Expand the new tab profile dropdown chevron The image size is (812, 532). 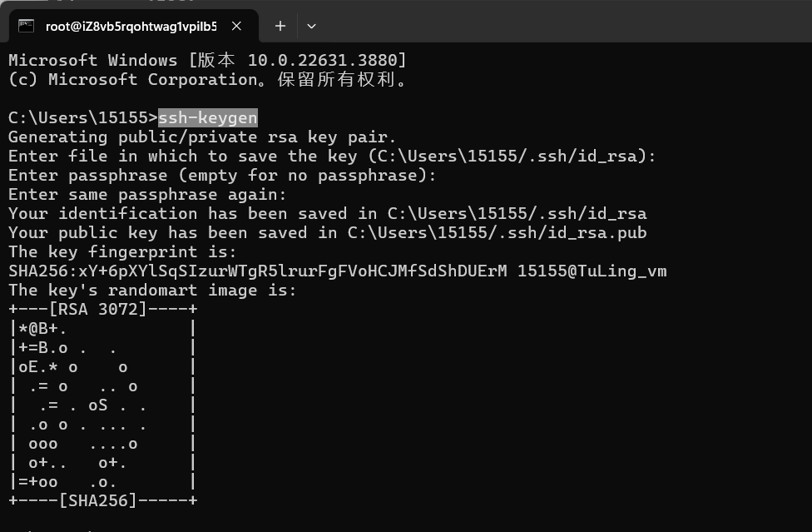point(311,26)
